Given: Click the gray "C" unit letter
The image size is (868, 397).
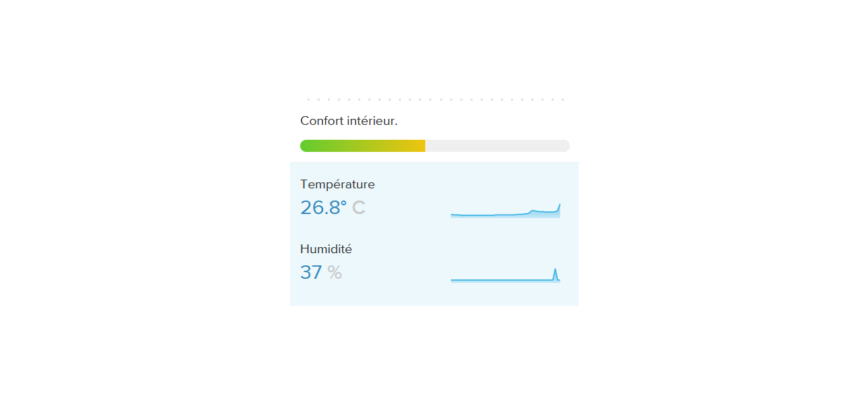Looking at the screenshot, I should point(359,207).
